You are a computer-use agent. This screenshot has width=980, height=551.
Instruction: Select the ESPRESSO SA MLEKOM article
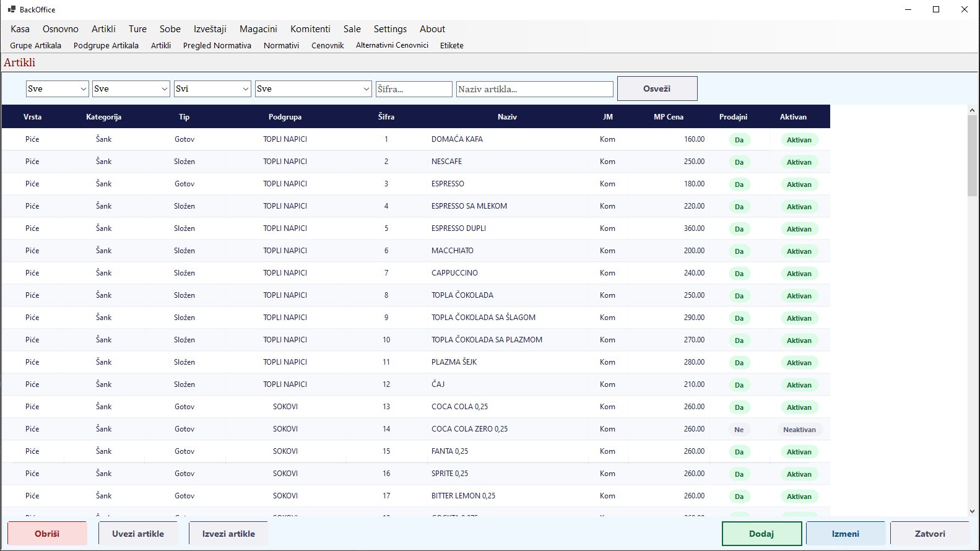(x=416, y=206)
